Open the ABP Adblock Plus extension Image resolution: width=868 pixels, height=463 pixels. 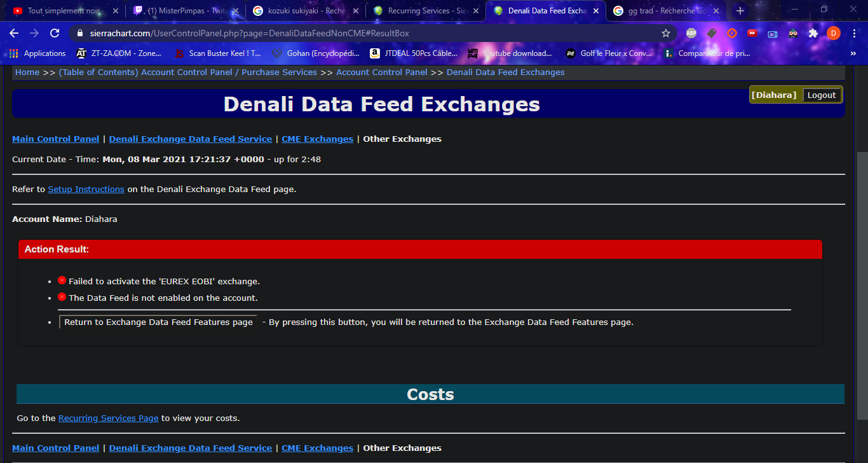click(x=691, y=33)
